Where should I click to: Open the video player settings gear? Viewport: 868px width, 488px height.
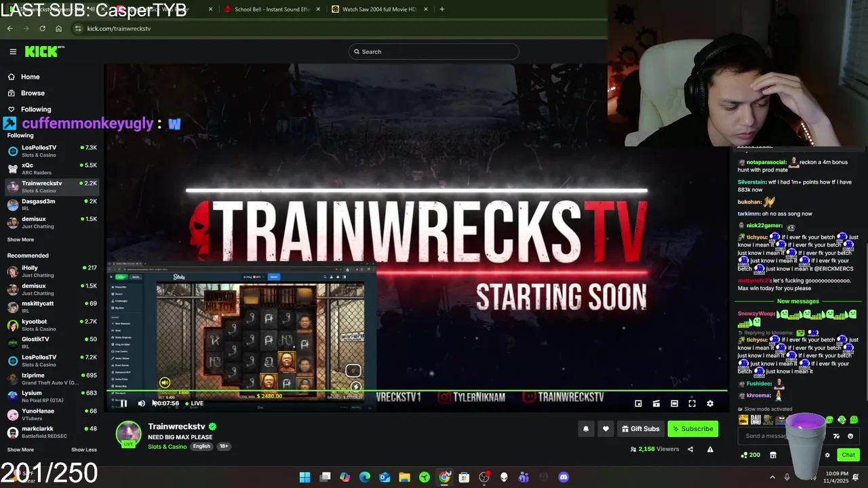pos(710,403)
